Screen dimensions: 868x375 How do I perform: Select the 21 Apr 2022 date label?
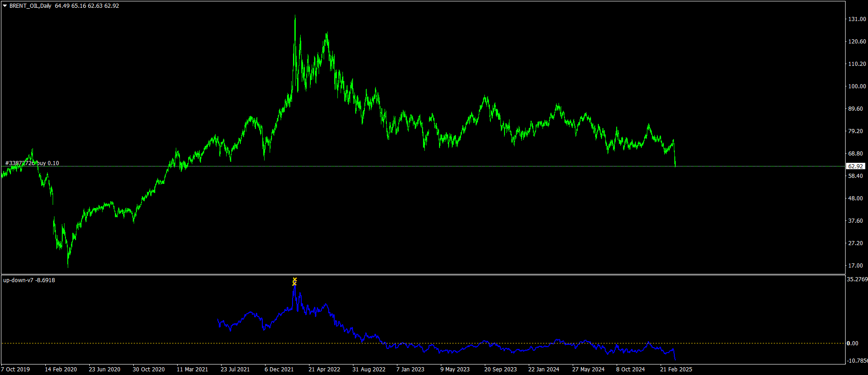tap(324, 370)
